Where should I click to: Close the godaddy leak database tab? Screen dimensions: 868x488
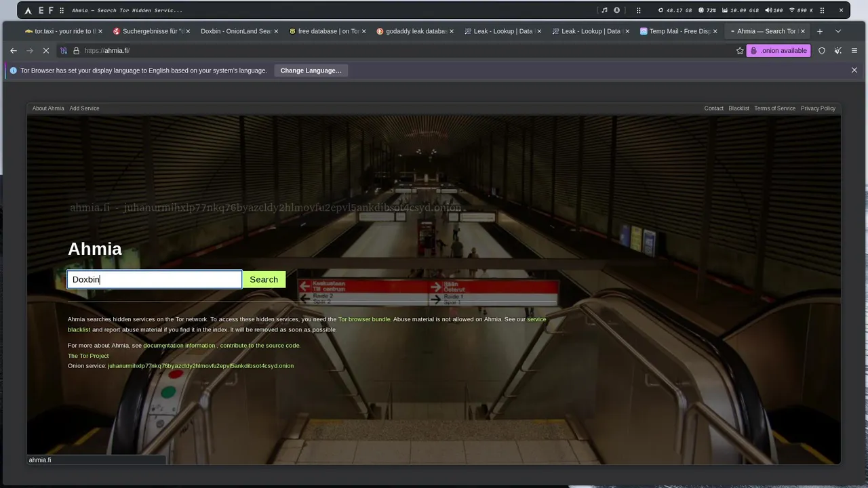pyautogui.click(x=452, y=31)
